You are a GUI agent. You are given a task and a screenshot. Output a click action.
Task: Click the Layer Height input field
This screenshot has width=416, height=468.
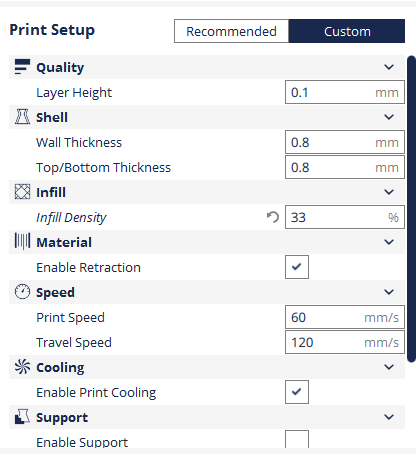[345, 92]
